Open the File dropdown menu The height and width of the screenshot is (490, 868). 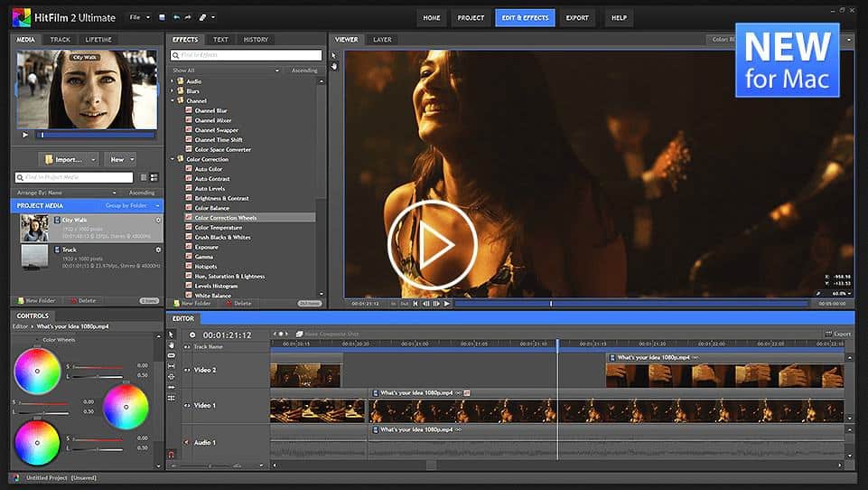(x=139, y=17)
